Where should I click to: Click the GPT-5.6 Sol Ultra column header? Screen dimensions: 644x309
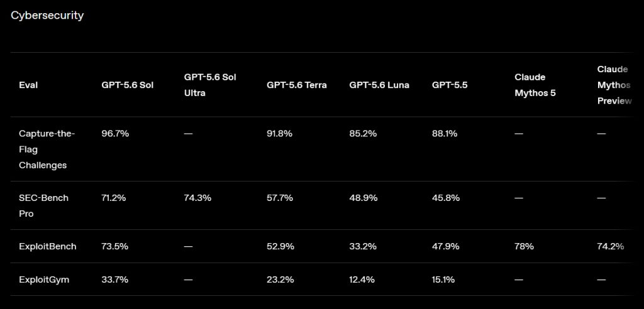tap(210, 85)
